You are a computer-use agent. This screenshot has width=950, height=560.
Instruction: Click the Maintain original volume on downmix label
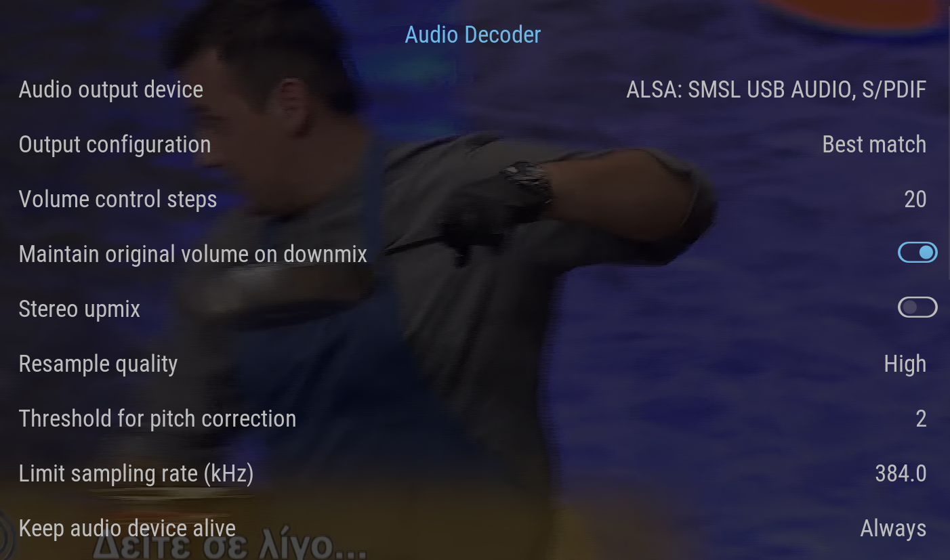(x=193, y=254)
